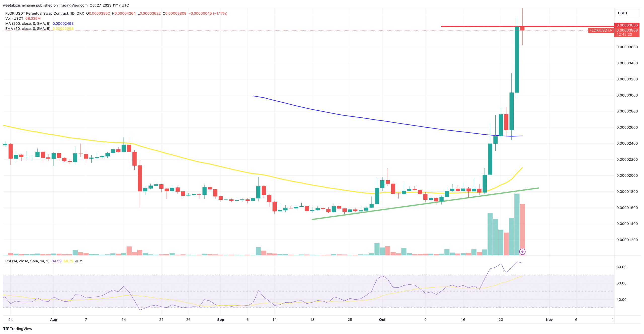Screen dimensions: 644x334
Task: Click the 12:42:22 bar countdown
Action: pos(624,35)
